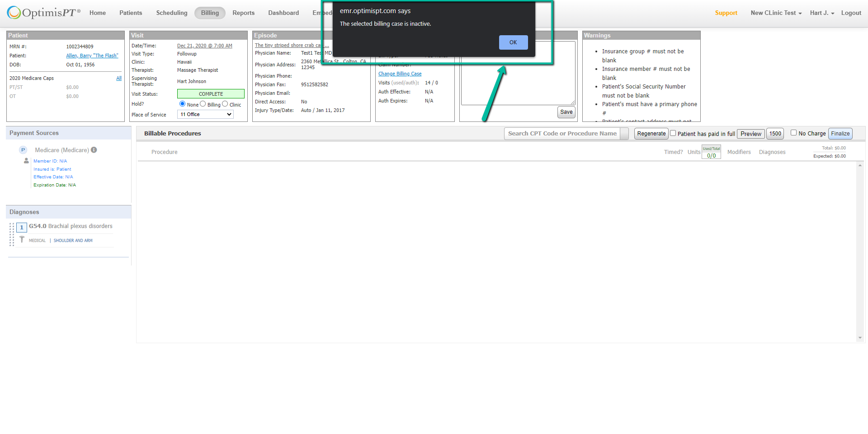Viewport: 868px width, 434px height.
Task: Click the down arrow on the search field
Action: tap(624, 133)
